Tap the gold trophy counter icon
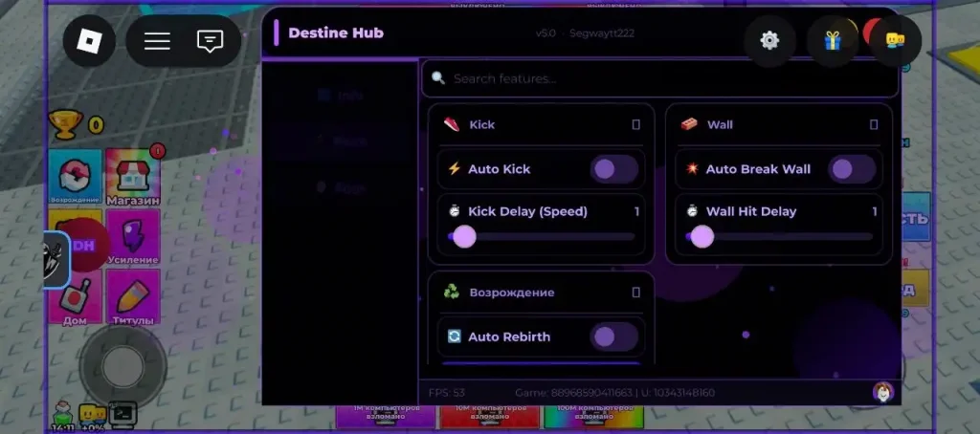The height and width of the screenshot is (434, 980). pyautogui.click(x=65, y=125)
